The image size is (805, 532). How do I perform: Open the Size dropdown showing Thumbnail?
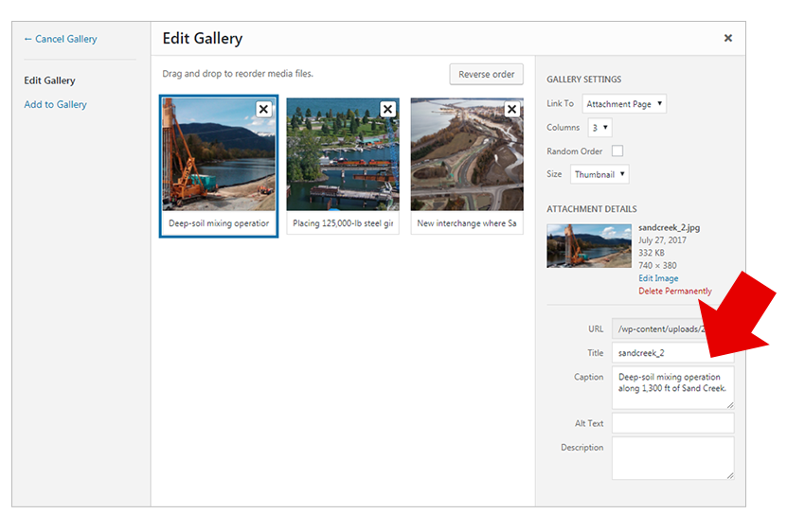pos(599,174)
